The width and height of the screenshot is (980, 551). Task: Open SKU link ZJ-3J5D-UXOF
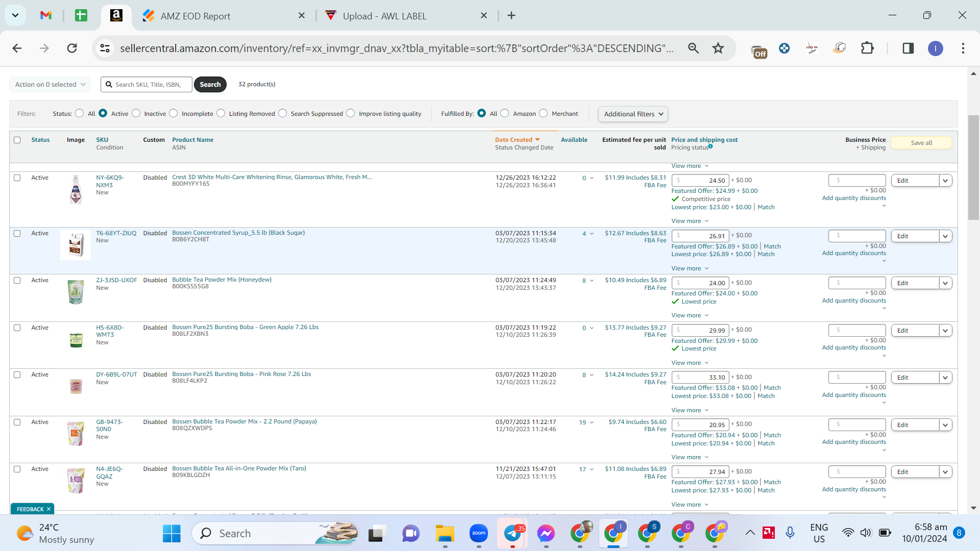116,280
